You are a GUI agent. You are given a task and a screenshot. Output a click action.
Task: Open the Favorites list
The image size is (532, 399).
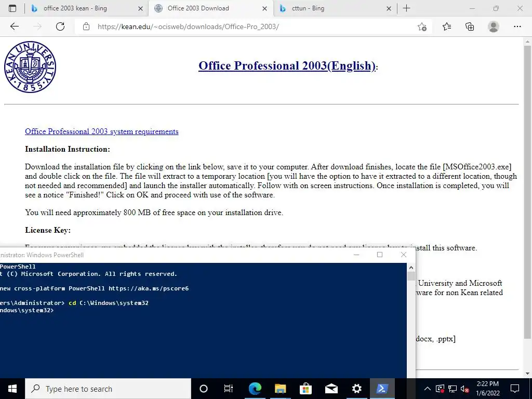(x=447, y=26)
